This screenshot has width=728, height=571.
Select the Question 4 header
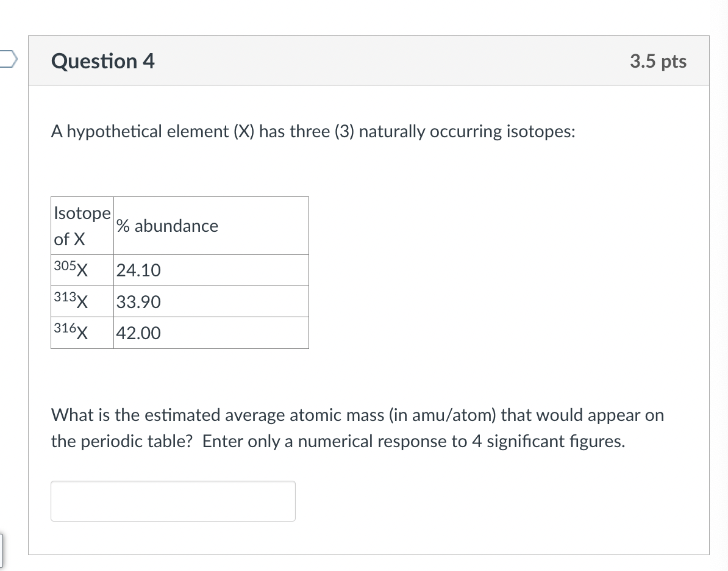click(x=102, y=61)
